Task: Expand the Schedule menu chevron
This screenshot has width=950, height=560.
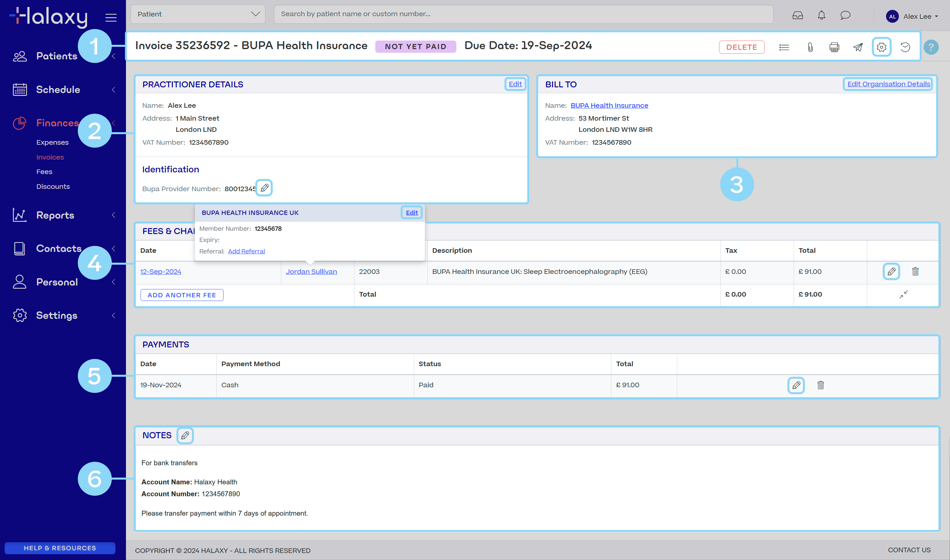Action: [x=113, y=89]
